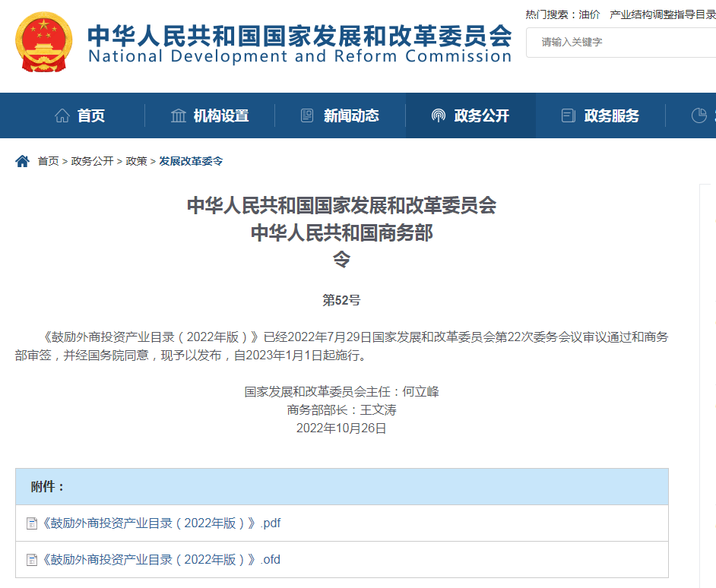Open 发展改革委令 breadcrumb link
Image resolution: width=716 pixels, height=588 pixels.
(x=191, y=161)
